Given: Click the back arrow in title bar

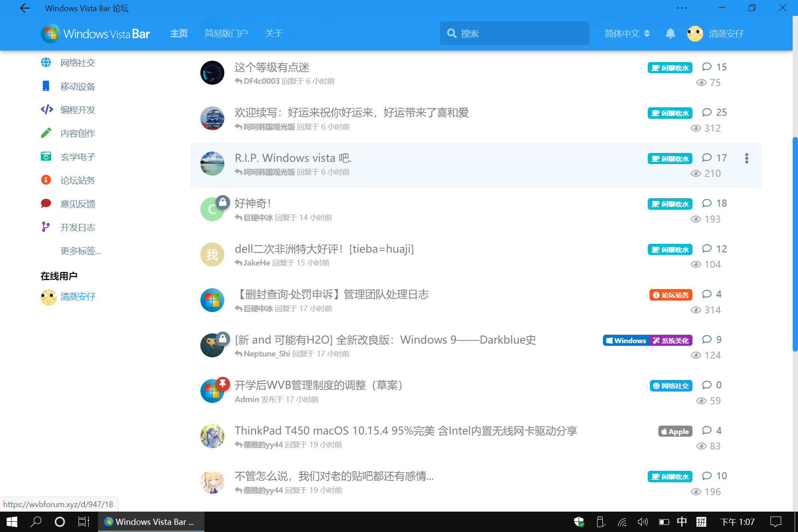Looking at the screenshot, I should click(x=25, y=8).
